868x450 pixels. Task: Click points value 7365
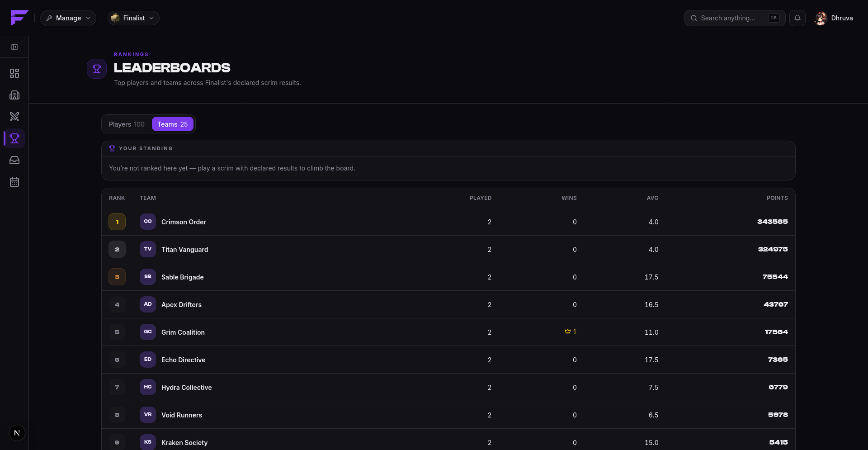(778, 360)
